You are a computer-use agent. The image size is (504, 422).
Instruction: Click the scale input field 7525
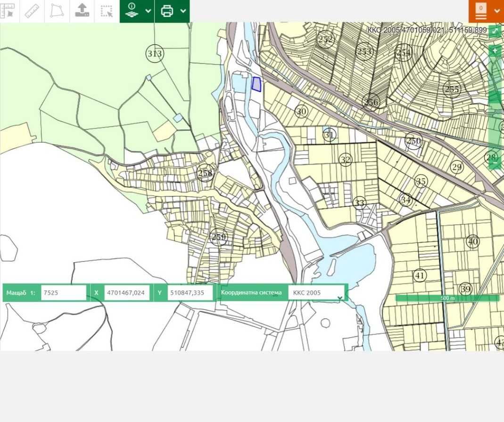click(64, 292)
